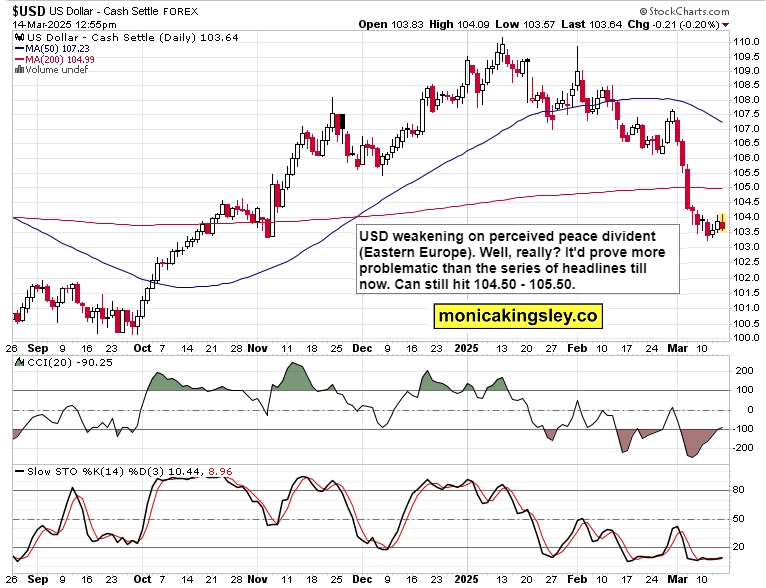Select the red MA(200) 104.99 legend entry
Image resolution: width=766 pixels, height=588 pixels.
pyautogui.click(x=55, y=59)
